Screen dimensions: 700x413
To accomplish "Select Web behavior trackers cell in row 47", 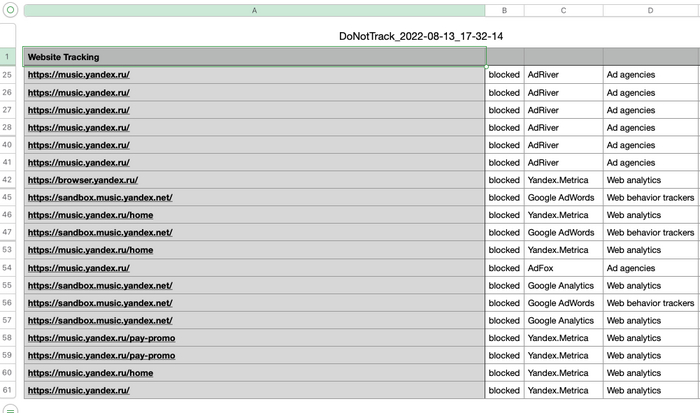I will (650, 232).
